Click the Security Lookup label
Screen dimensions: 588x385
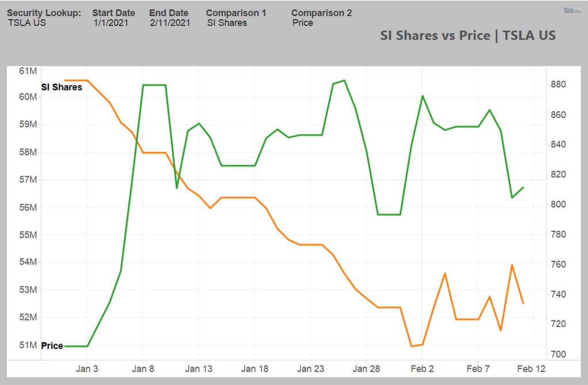44,13
